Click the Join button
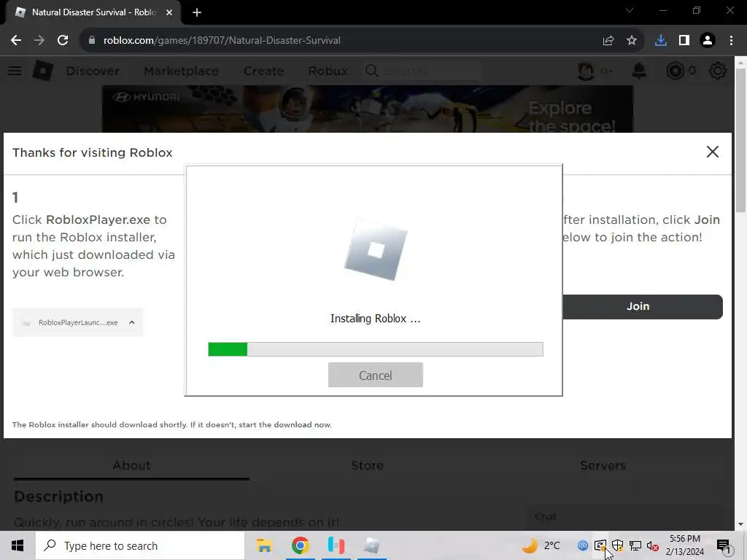Viewport: 747px width, 560px height. tap(642, 307)
